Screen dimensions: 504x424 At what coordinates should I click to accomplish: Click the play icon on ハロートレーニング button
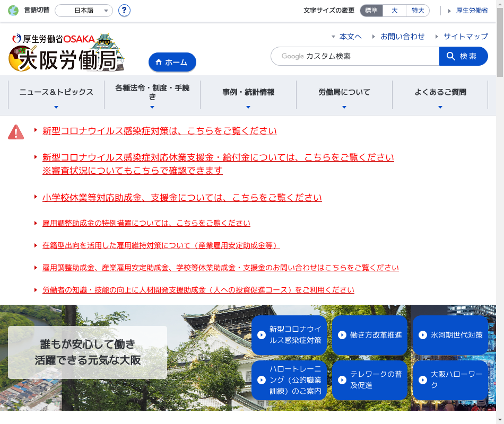(x=262, y=380)
